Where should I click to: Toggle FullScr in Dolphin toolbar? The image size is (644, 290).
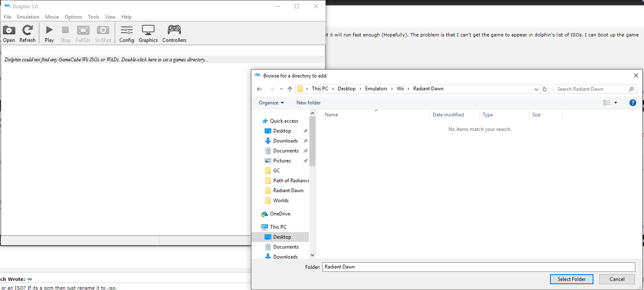tap(83, 34)
